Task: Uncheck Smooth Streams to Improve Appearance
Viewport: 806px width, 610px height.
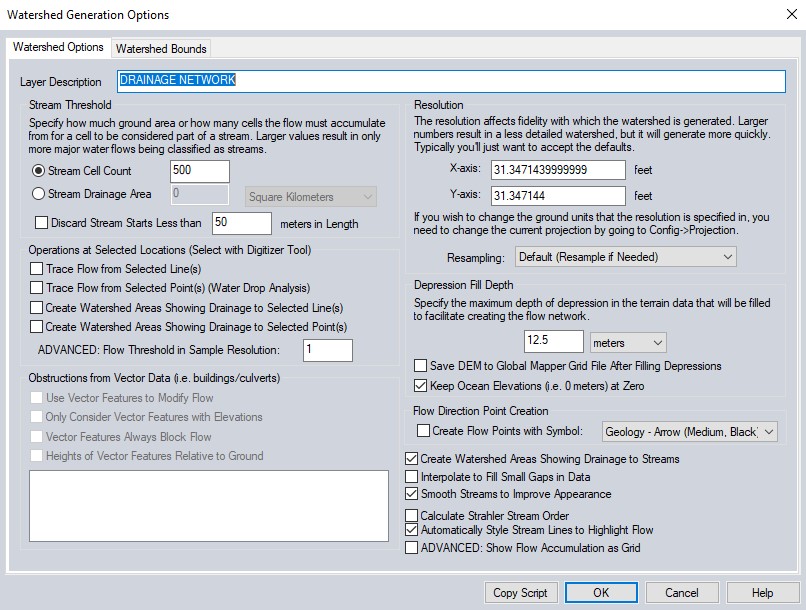Action: (x=411, y=494)
